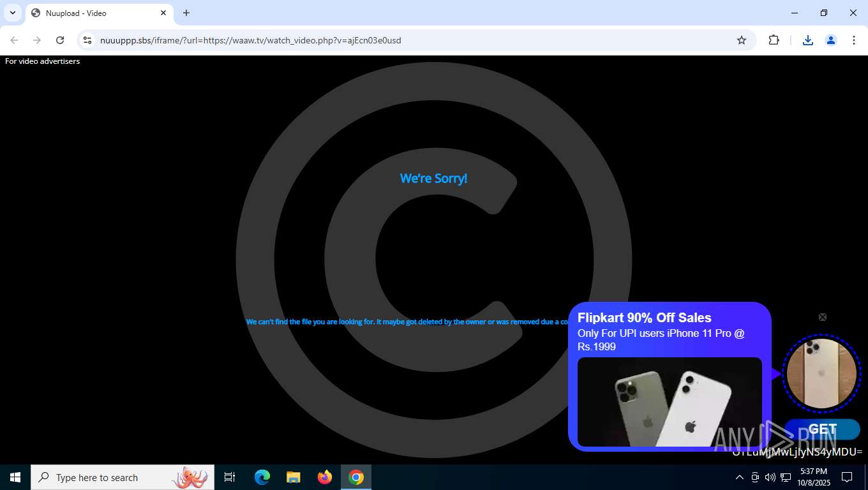
Task: Launch Firefox from the taskbar
Action: tap(325, 477)
